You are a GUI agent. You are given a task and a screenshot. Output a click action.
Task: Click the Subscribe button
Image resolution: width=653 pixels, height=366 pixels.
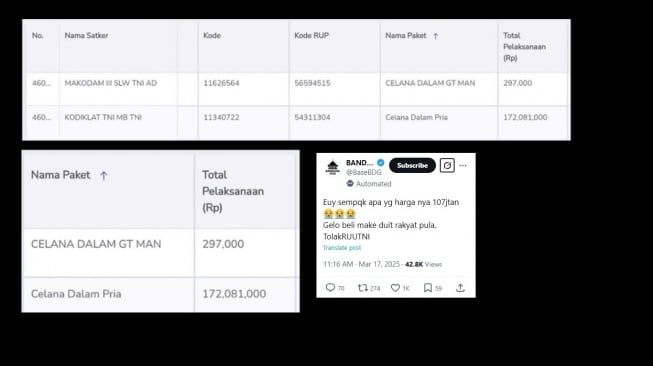point(412,165)
